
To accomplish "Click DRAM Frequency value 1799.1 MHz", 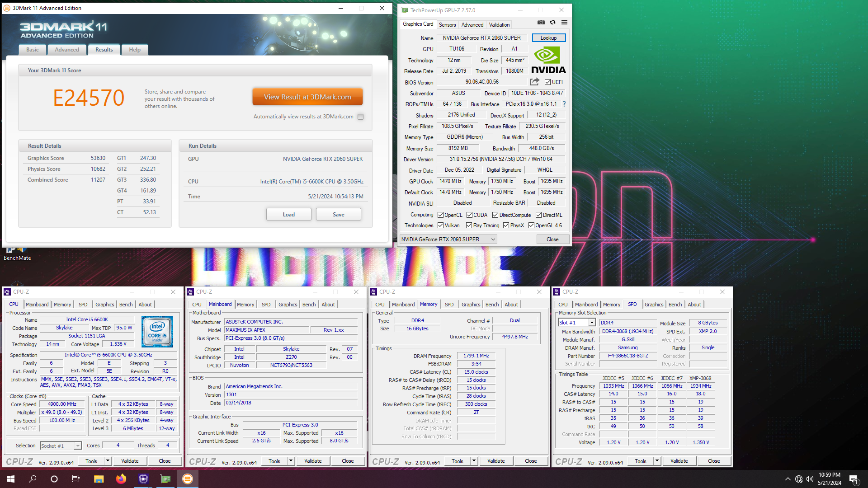I will [476, 356].
